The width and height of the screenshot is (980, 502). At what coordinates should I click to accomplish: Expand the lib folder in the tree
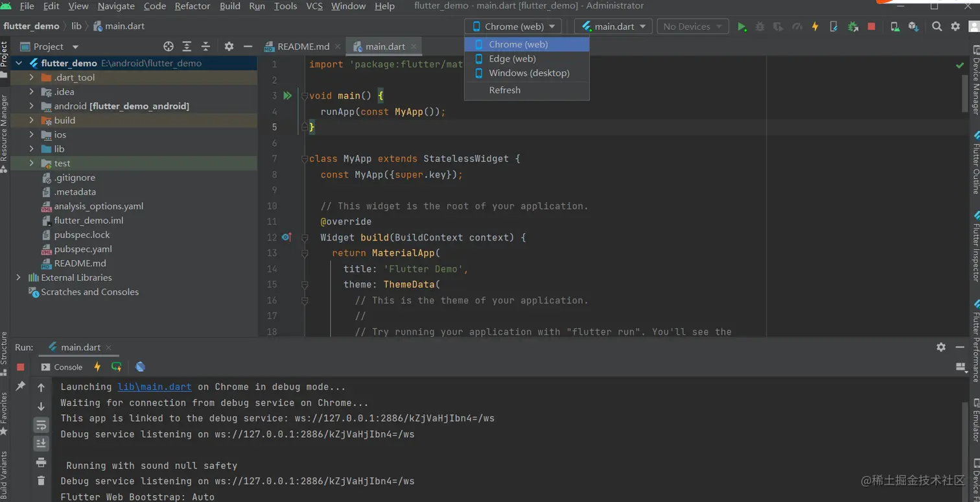[x=31, y=149]
